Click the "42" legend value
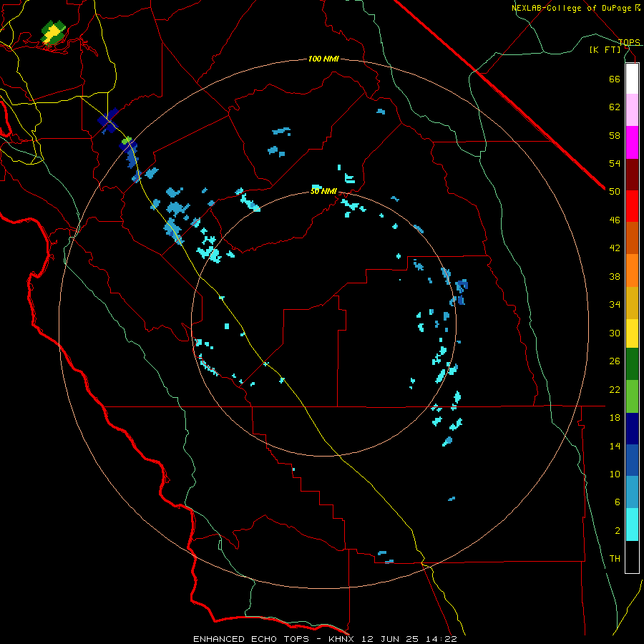 coord(615,248)
